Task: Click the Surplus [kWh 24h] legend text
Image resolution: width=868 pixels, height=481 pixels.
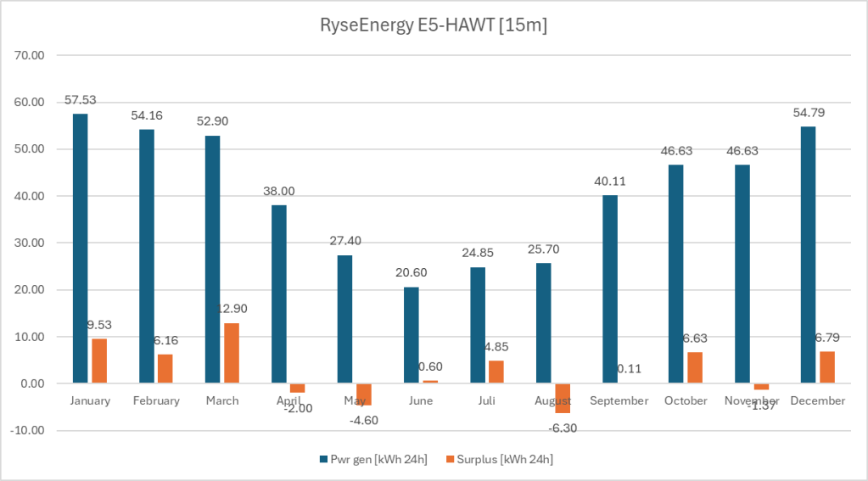Action: 508,459
